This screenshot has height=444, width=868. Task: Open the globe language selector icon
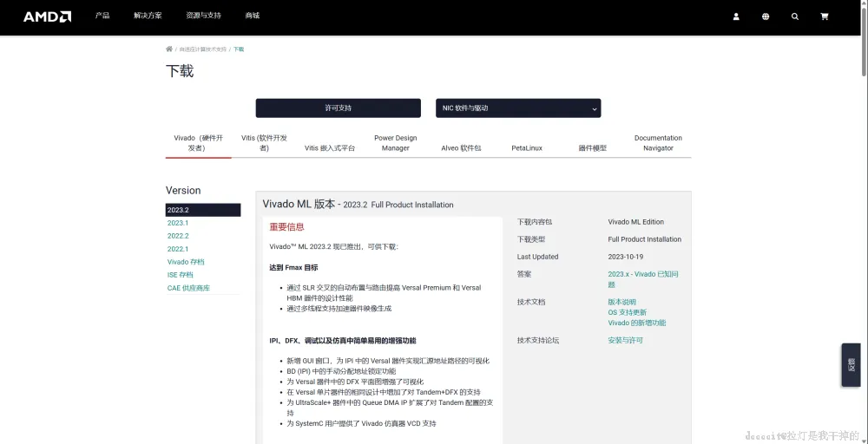coord(766,16)
